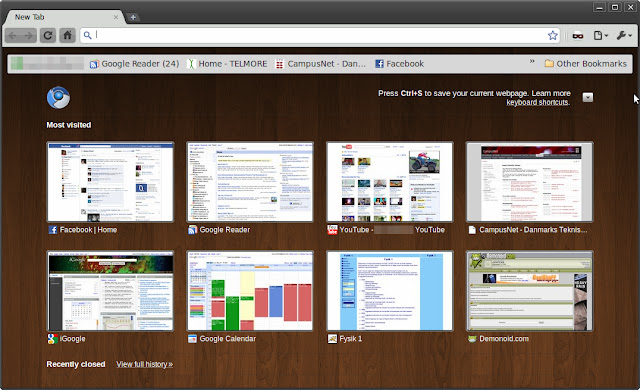Click the Recently closed heading
This screenshot has height=390, width=640.
tap(76, 364)
